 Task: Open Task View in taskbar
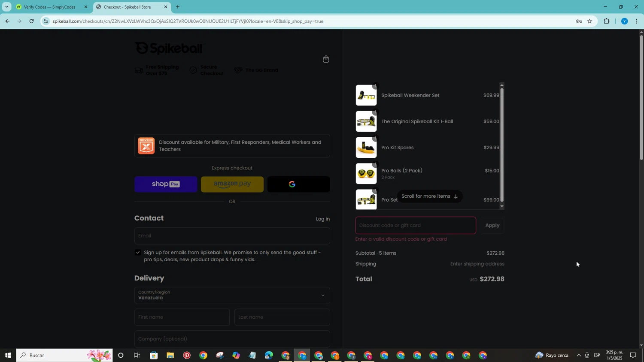[137, 355]
